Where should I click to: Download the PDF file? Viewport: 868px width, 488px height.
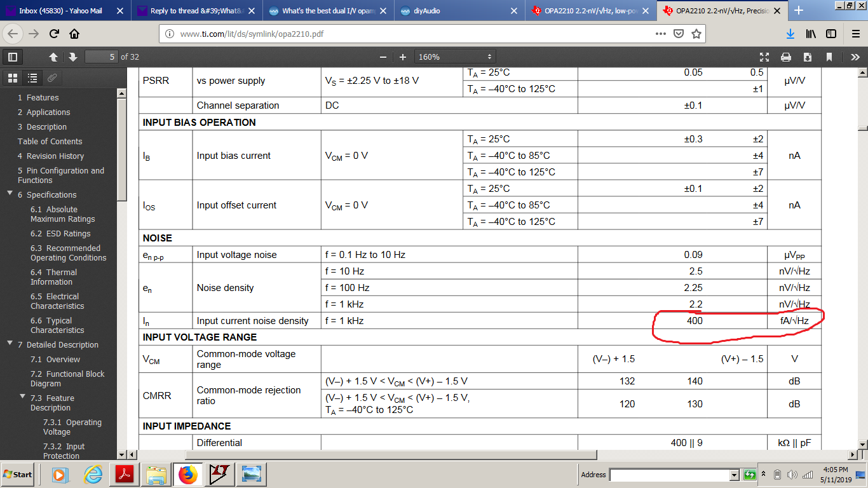808,57
